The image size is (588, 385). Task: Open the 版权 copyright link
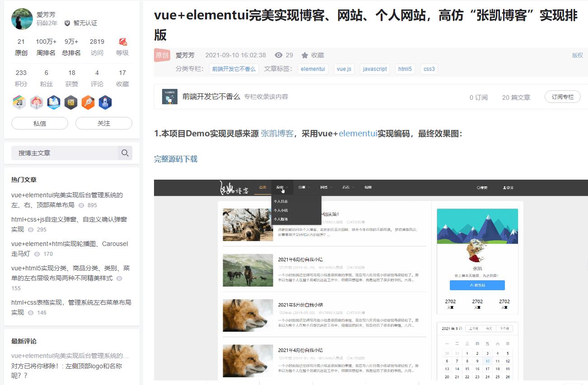[x=577, y=55]
